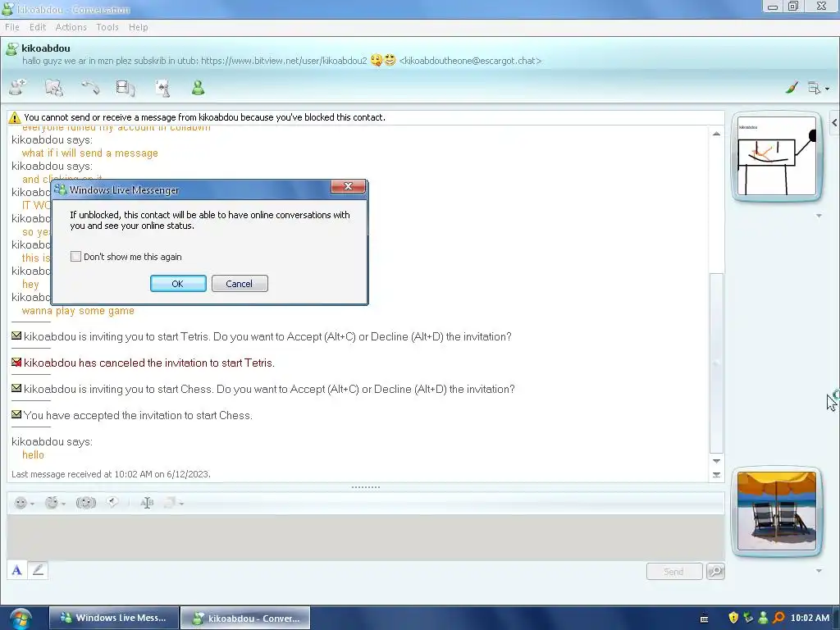Click kikoabdou's drawing display picture

(776, 156)
